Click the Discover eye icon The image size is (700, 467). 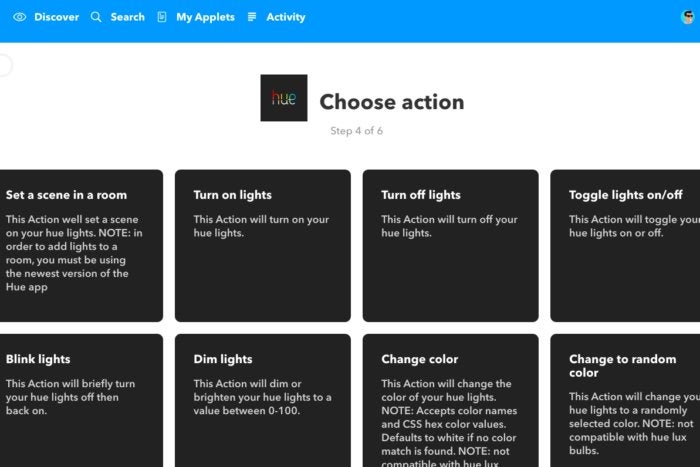point(20,17)
